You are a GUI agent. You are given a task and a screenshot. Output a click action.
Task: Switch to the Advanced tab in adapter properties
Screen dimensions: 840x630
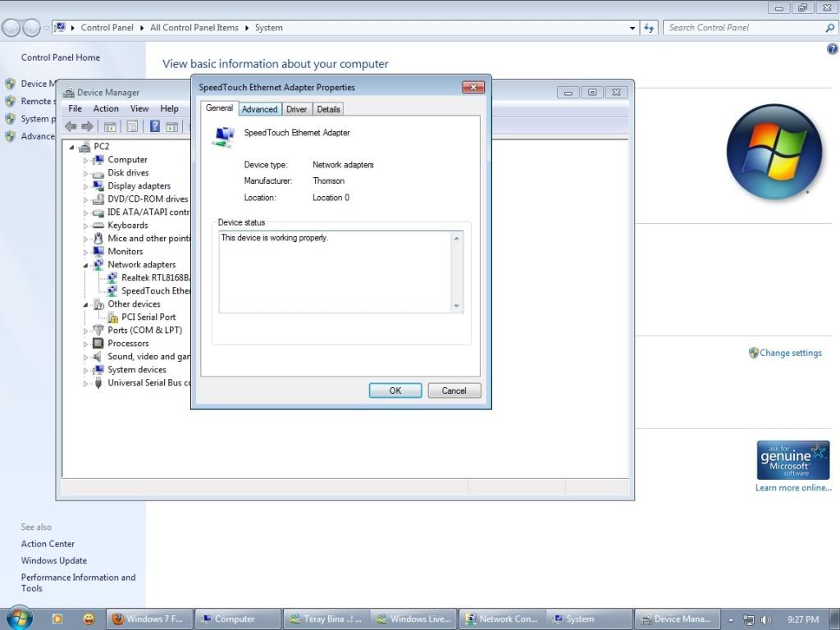click(259, 109)
